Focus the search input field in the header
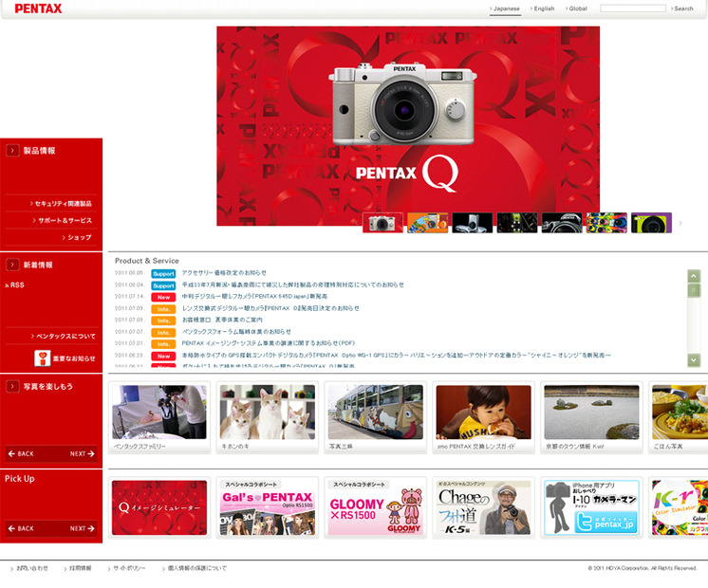708x588 pixels. [633, 9]
